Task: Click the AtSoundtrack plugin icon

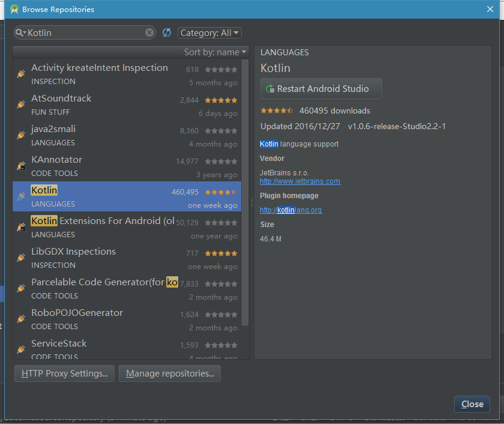Action: [21, 105]
